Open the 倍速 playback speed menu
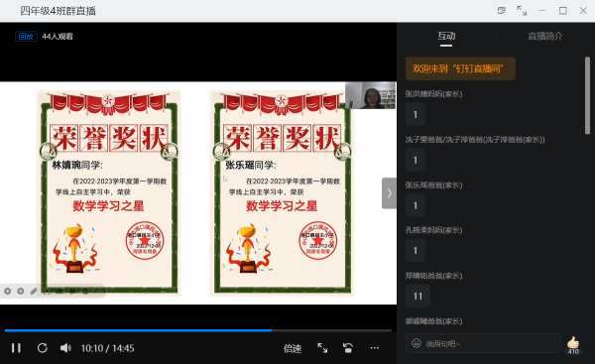Viewport: 595px width, 364px height. pyautogui.click(x=293, y=348)
